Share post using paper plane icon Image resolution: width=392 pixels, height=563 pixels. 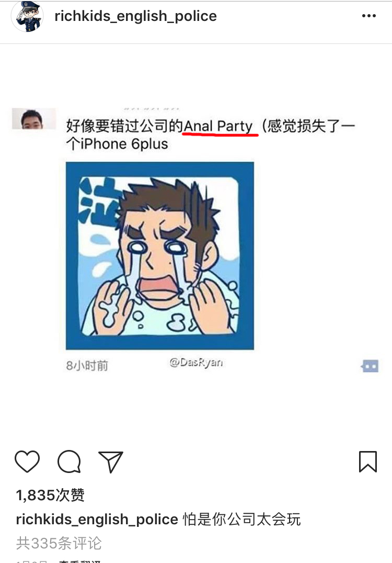point(111,461)
